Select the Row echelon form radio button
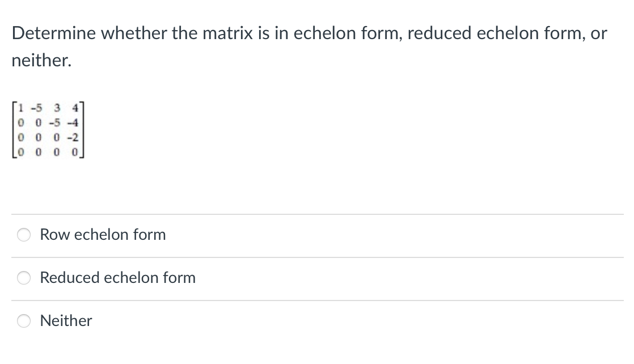This screenshot has height=364, width=634. [24, 235]
